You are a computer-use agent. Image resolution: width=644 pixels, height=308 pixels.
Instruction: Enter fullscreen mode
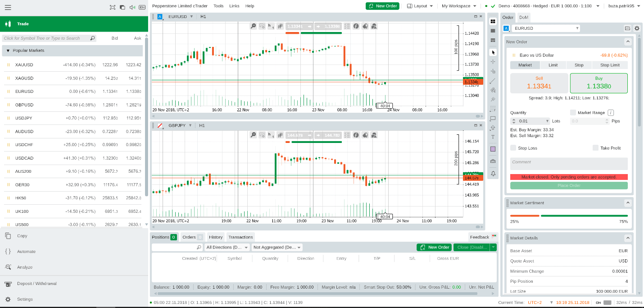tap(113, 7)
